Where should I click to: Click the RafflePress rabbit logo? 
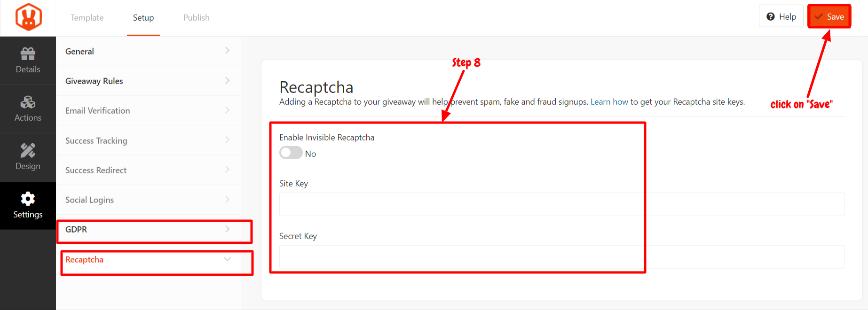coord(28,17)
